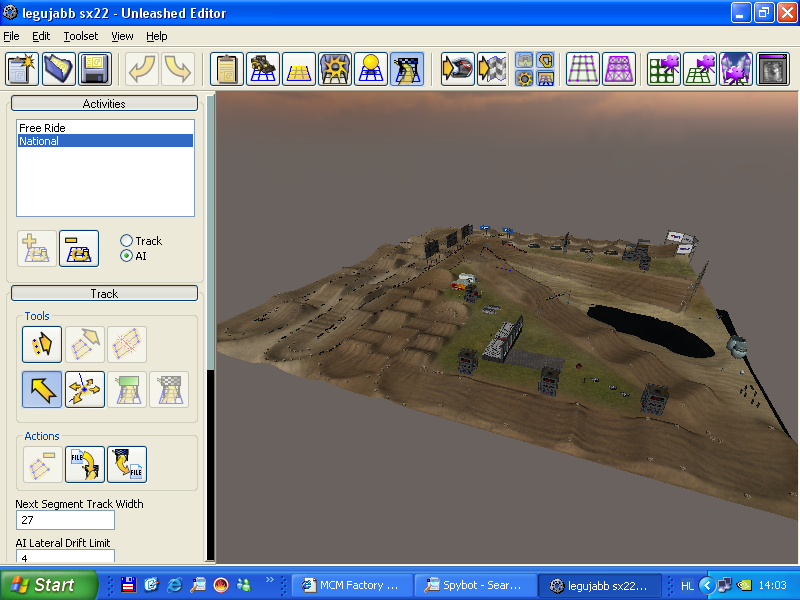
Task: Click the new file icon in toolbar
Action: [x=22, y=69]
